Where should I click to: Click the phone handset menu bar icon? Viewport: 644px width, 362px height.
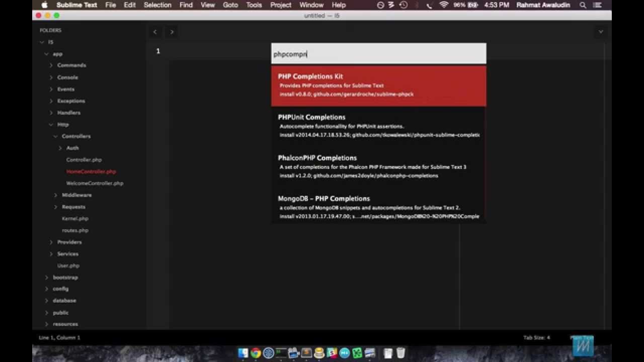(429, 5)
